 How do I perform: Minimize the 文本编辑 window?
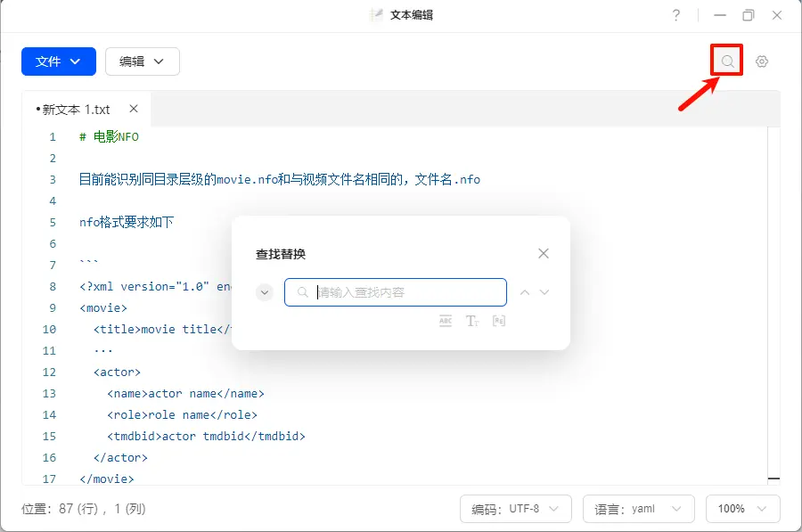point(720,15)
